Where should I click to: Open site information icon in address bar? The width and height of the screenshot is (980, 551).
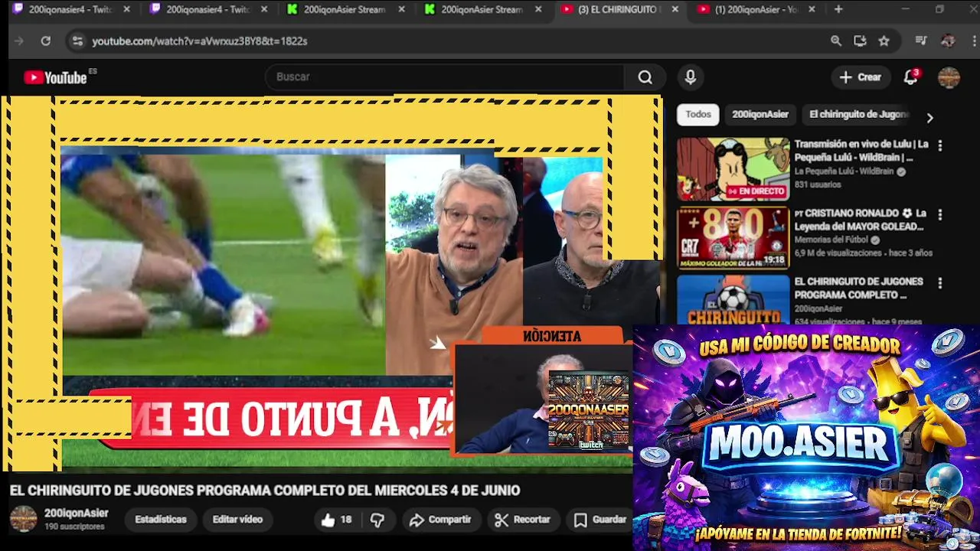click(x=77, y=41)
